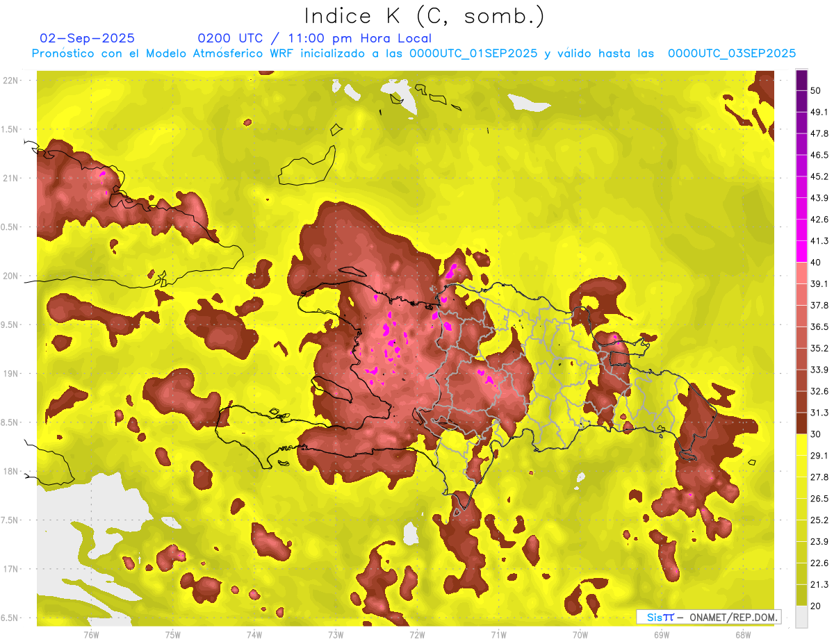
Task: Pick the gray colorbar swatch below 20
Action: coord(801,617)
